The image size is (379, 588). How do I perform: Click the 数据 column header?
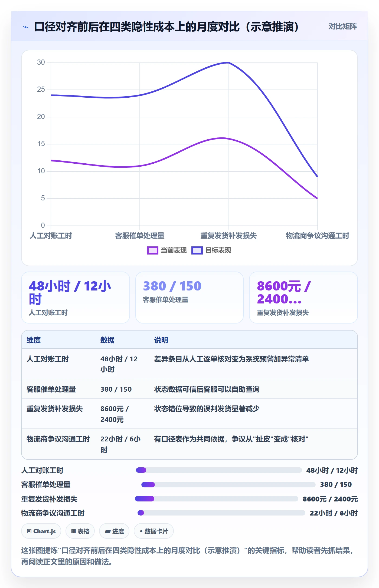coord(107,340)
